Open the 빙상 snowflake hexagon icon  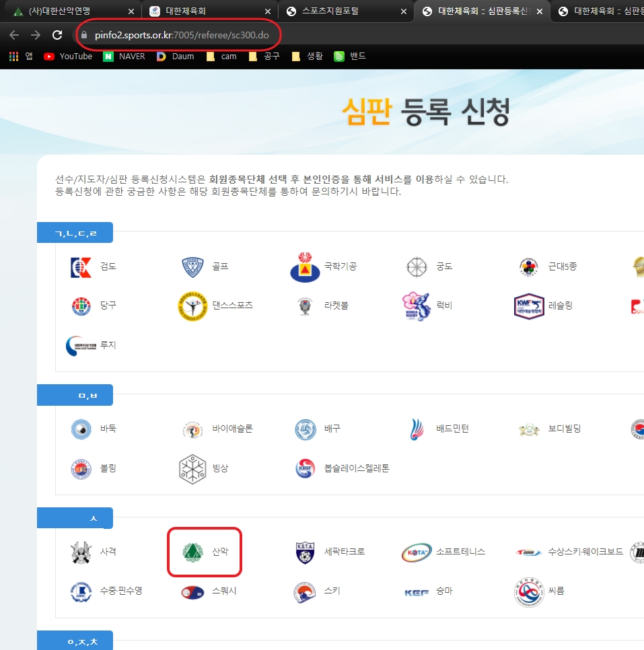coord(192,469)
